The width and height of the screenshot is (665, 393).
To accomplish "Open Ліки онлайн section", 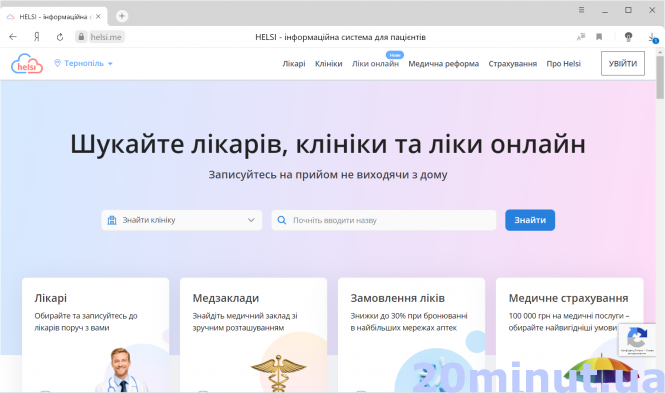I will [375, 64].
